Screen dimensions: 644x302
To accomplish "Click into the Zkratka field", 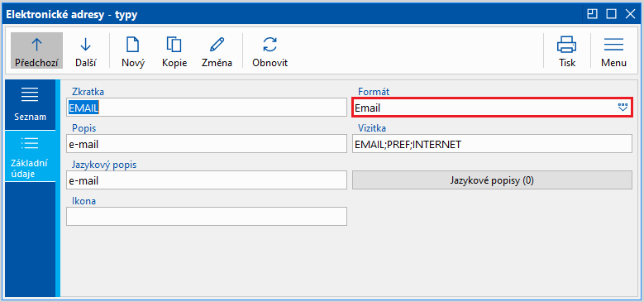I will (x=207, y=108).
